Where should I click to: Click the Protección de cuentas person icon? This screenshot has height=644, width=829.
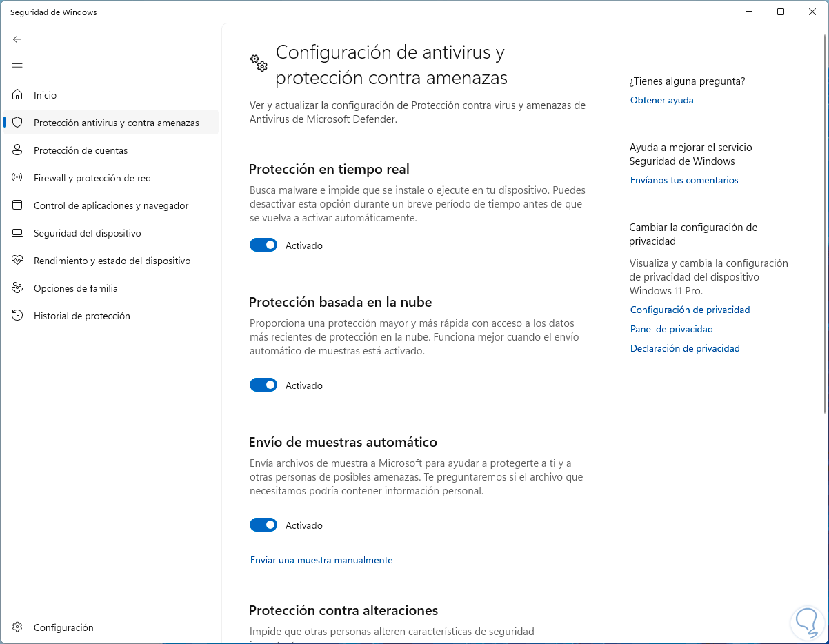18,150
